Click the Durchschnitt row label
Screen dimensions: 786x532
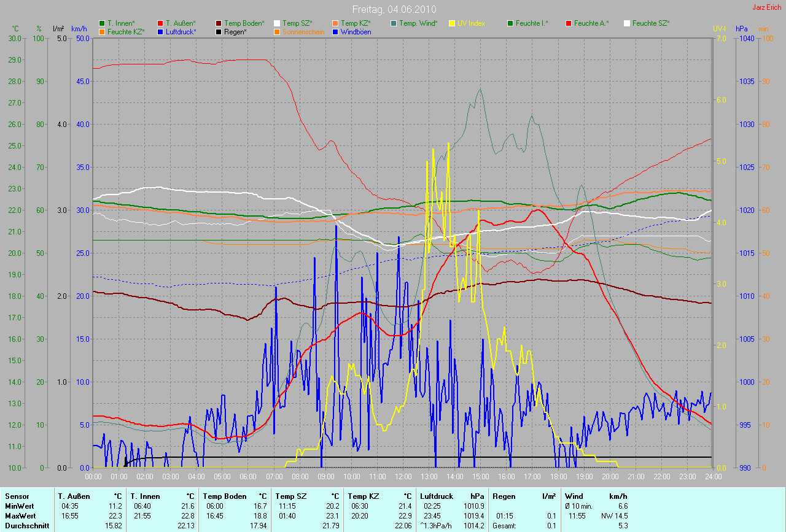[27, 526]
